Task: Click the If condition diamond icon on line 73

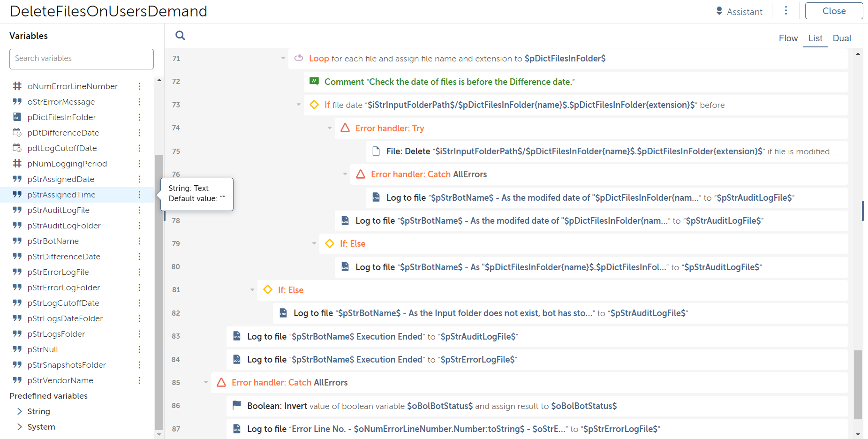Action: pyautogui.click(x=314, y=105)
